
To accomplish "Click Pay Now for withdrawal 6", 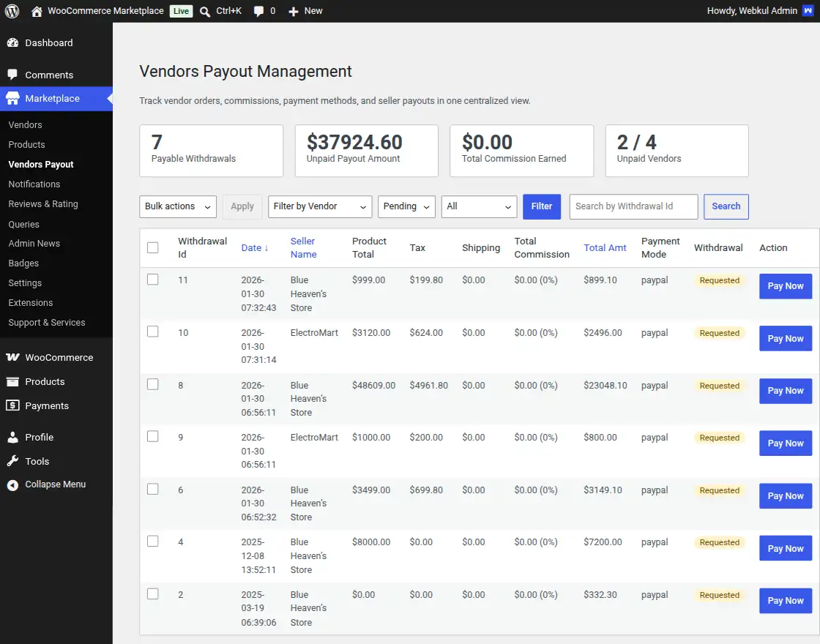I will [x=786, y=496].
